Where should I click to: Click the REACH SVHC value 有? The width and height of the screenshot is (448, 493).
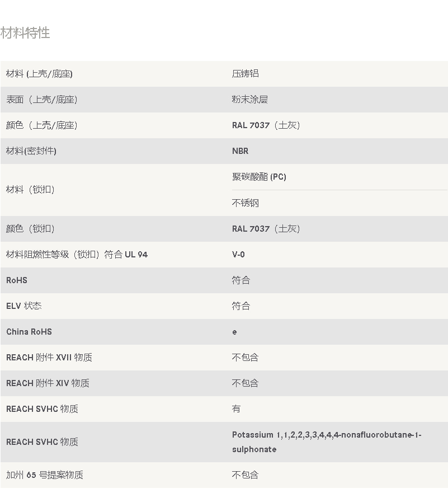[x=236, y=409]
